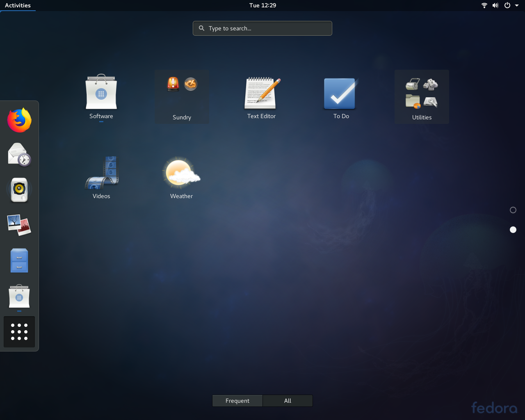
Task: Switch to the All apps tab
Action: (x=288, y=401)
